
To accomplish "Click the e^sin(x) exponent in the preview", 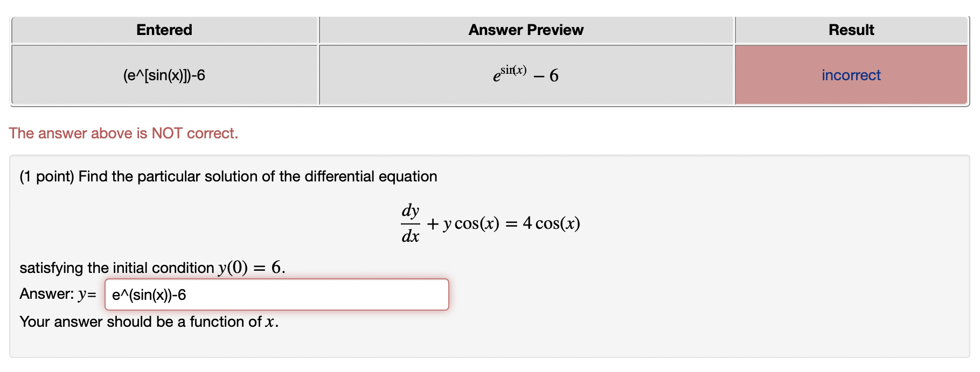I will (512, 69).
